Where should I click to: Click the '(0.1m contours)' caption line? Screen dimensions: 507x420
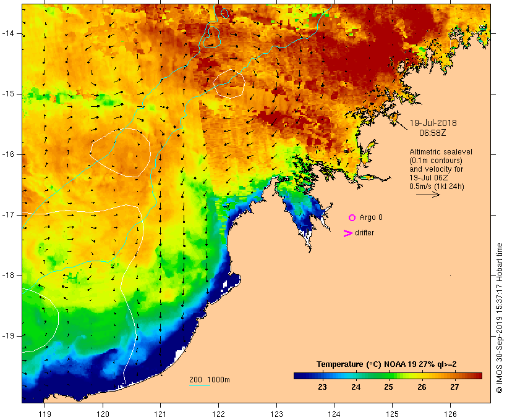coord(436,161)
